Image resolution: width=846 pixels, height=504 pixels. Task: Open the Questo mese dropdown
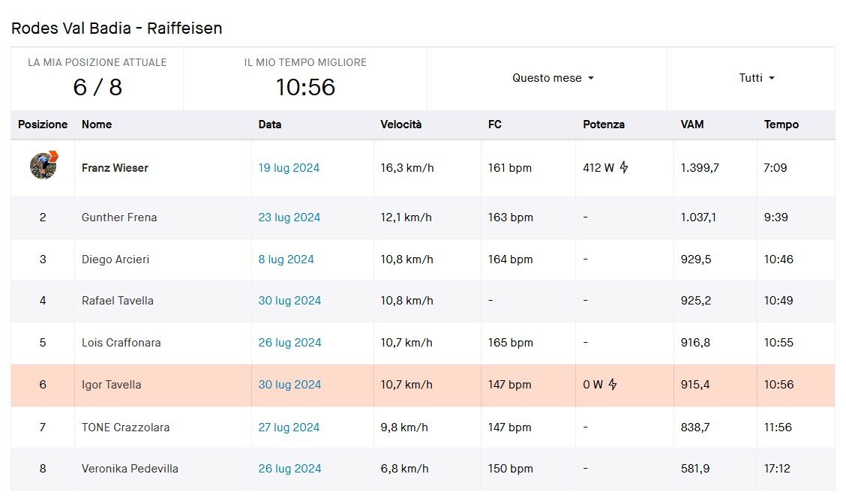click(553, 78)
